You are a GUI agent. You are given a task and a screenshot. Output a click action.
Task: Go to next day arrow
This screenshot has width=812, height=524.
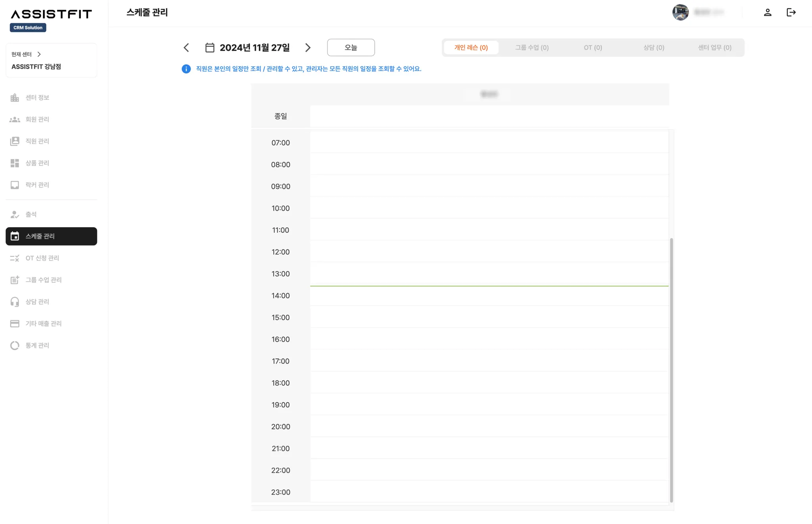coord(308,48)
